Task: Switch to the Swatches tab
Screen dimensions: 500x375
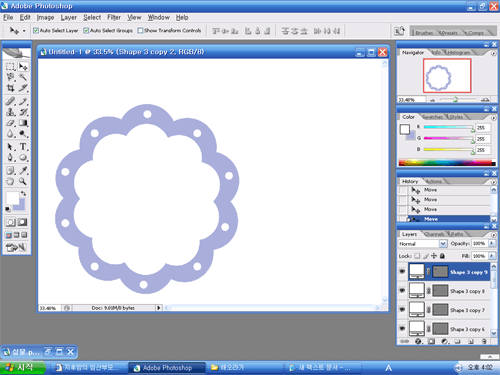Action: pyautogui.click(x=432, y=117)
